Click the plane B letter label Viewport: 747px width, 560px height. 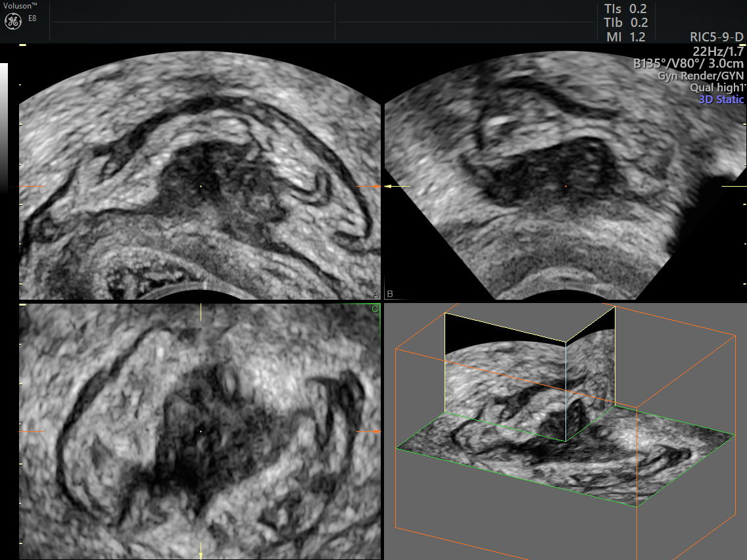(x=390, y=294)
